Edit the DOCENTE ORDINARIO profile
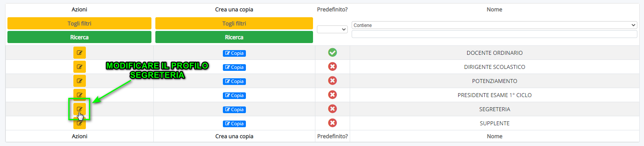This screenshot has height=146, width=644. pos(80,53)
